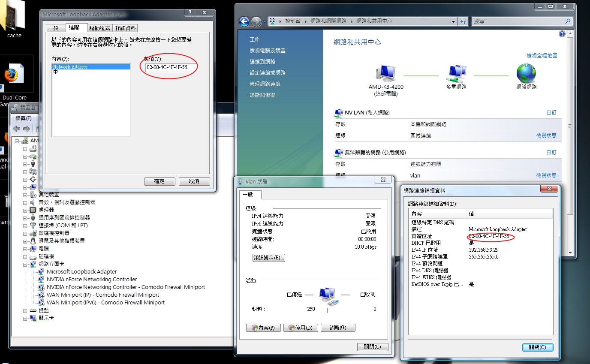Screen dimensions: 590x364
Task: Click the 內容(P) button in the vlan 狀態 dialog
Action: [x=263, y=328]
